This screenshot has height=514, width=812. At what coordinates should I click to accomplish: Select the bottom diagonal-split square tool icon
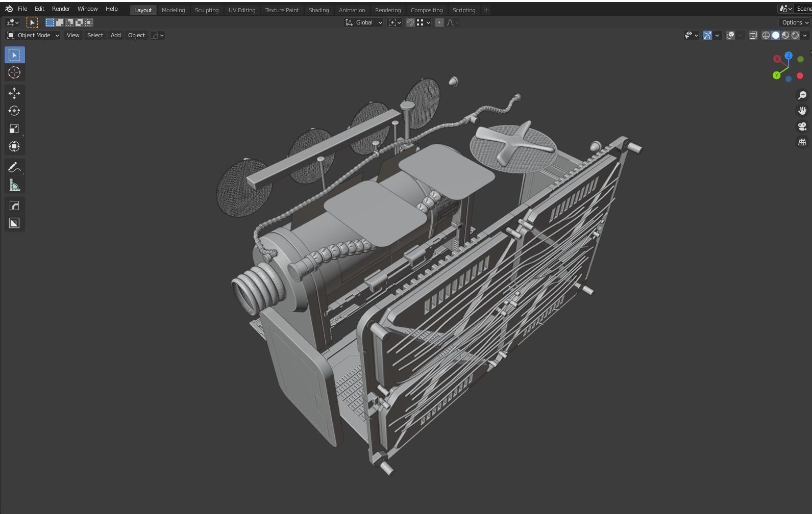(x=14, y=223)
